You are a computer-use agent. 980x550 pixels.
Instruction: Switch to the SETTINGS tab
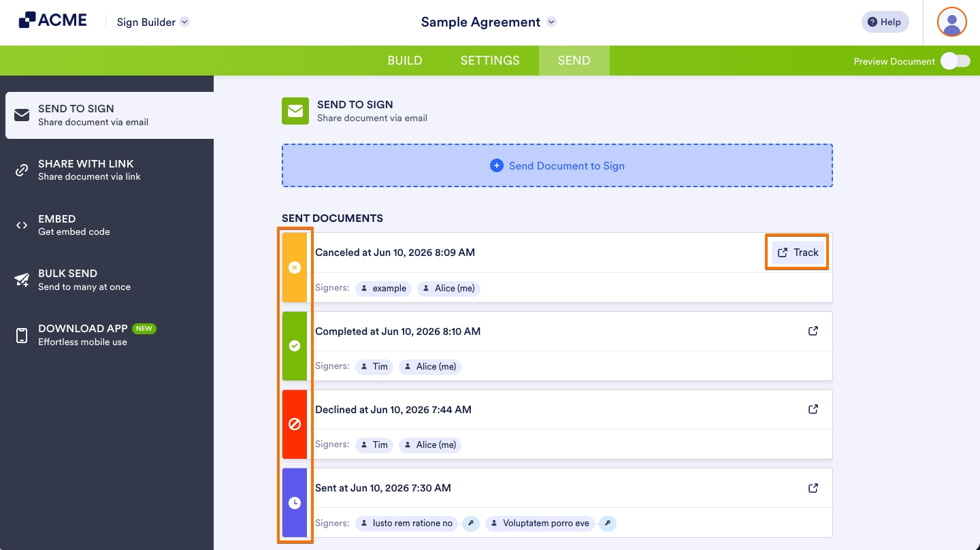pos(490,61)
